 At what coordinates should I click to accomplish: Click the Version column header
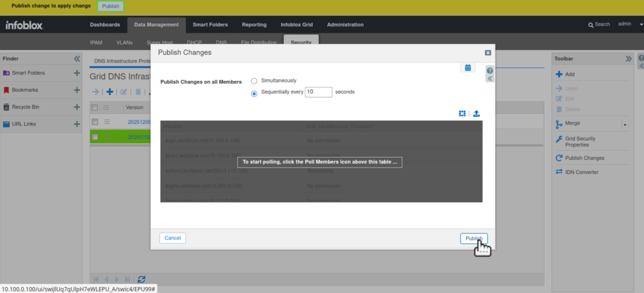click(134, 107)
